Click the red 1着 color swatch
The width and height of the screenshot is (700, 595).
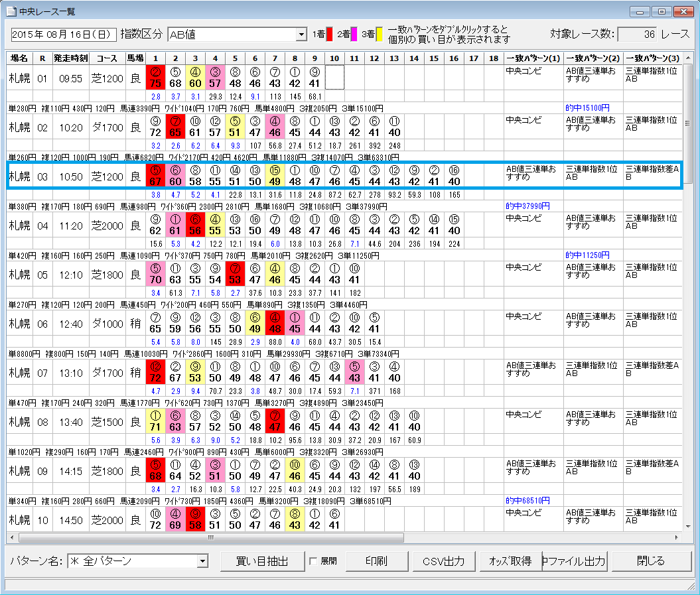click(330, 34)
